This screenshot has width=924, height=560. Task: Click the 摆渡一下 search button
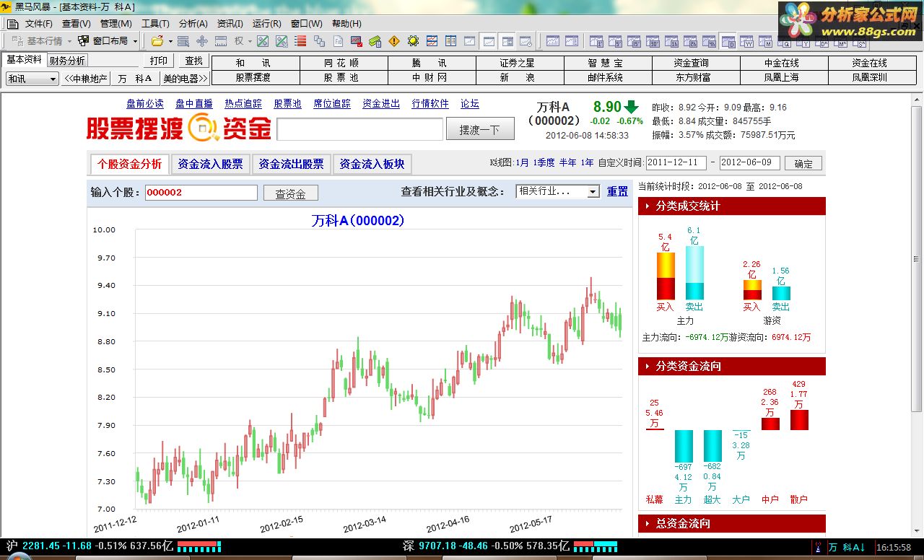point(479,130)
